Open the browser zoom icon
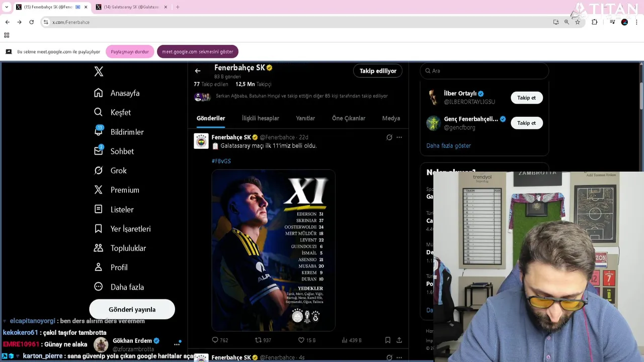Viewport: 644px width, 362px height. (x=567, y=22)
